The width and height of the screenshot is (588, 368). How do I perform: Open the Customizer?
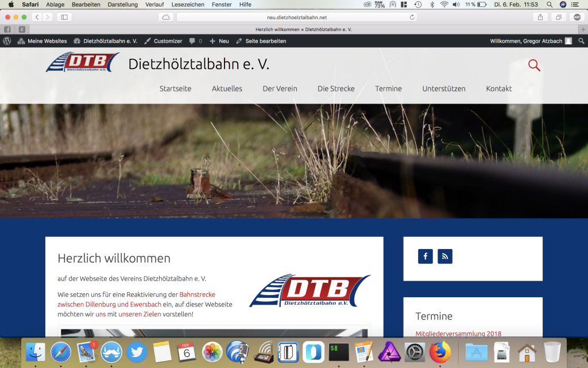[x=163, y=41]
